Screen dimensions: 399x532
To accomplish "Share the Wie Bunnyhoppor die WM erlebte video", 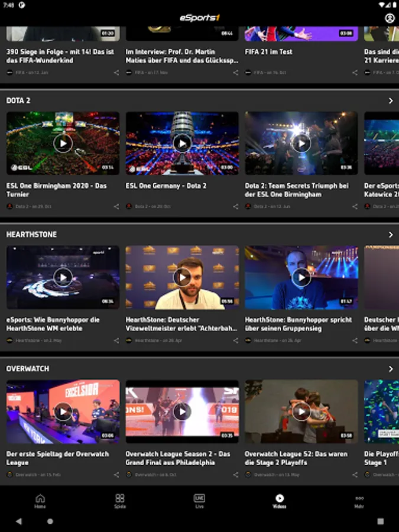I will click(116, 340).
